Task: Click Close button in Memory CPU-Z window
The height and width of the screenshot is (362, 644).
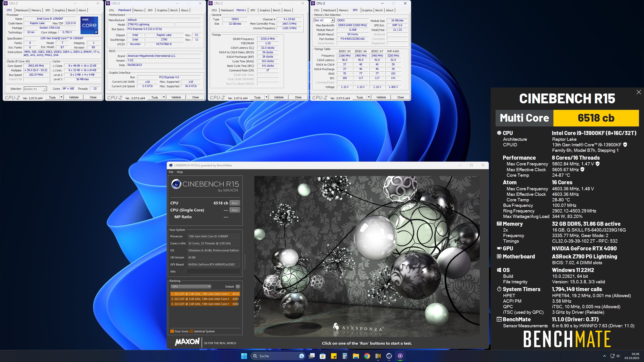Action: coord(298,97)
